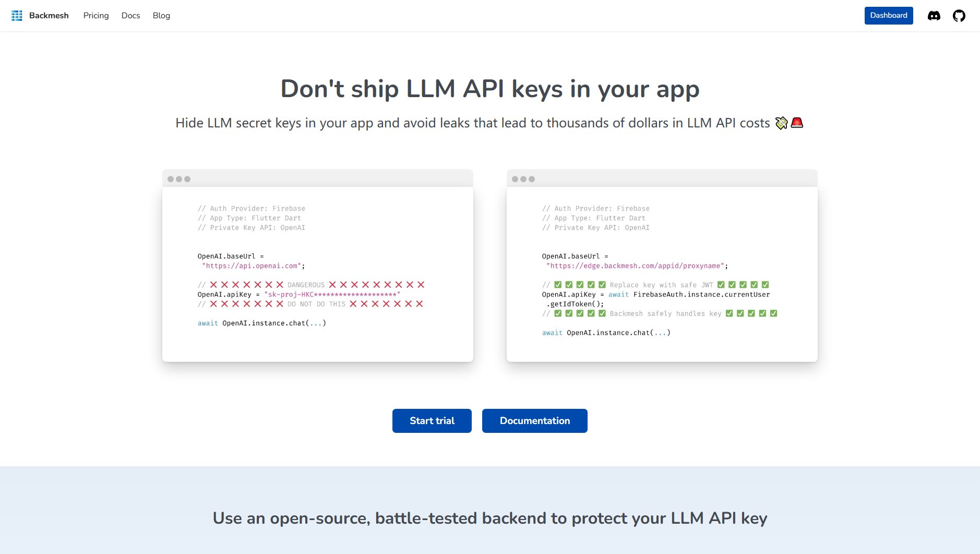Open the Documentation button
Image resolution: width=980 pixels, height=554 pixels.
coord(534,421)
